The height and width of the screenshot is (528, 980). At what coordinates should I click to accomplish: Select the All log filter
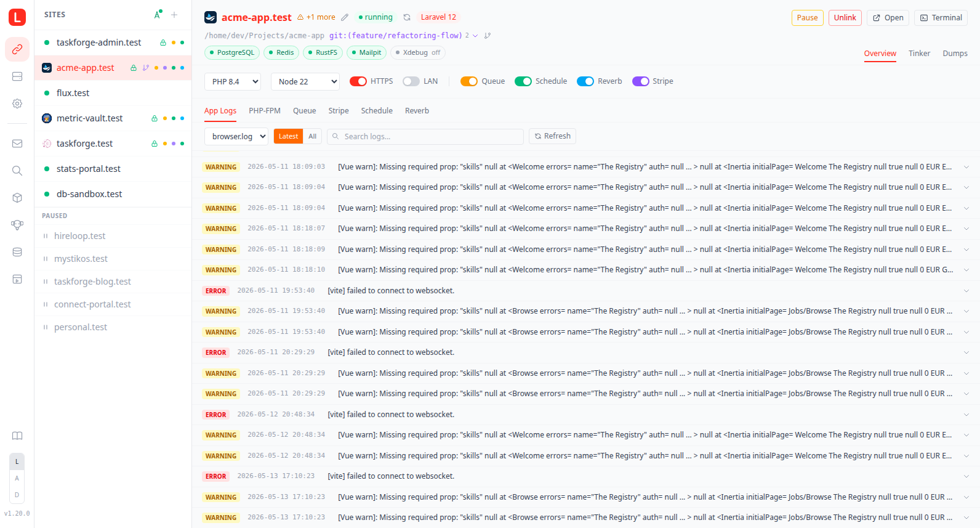[313, 136]
